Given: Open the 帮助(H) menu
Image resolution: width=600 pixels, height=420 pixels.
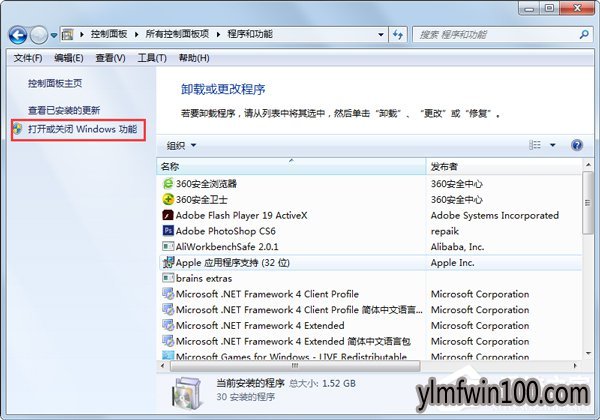Looking at the screenshot, I should pyautogui.click(x=194, y=58).
